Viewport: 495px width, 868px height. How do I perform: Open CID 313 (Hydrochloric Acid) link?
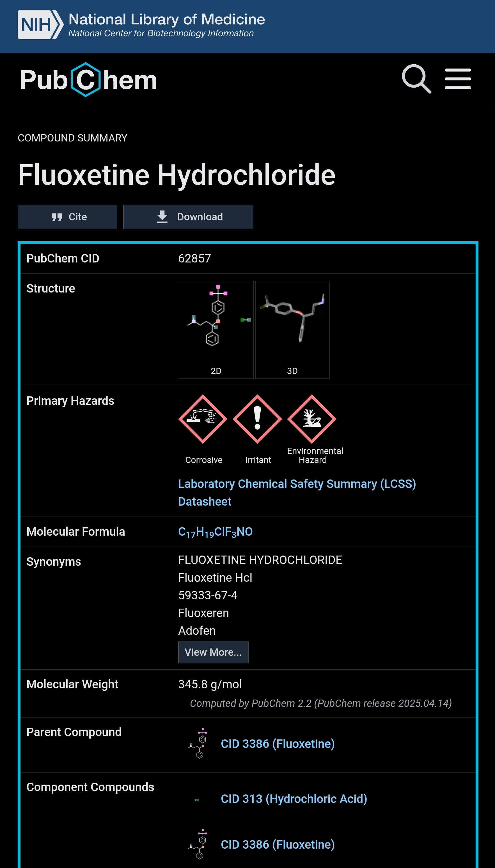pyautogui.click(x=294, y=799)
